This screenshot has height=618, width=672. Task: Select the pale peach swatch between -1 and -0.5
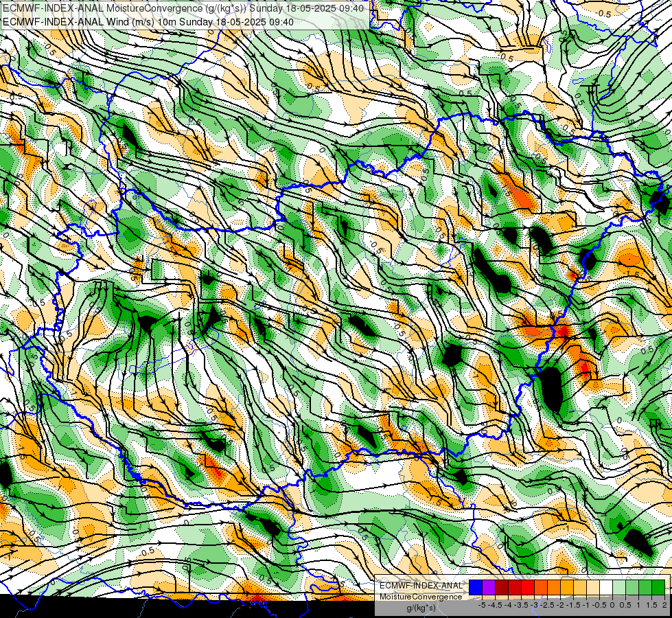click(x=593, y=587)
